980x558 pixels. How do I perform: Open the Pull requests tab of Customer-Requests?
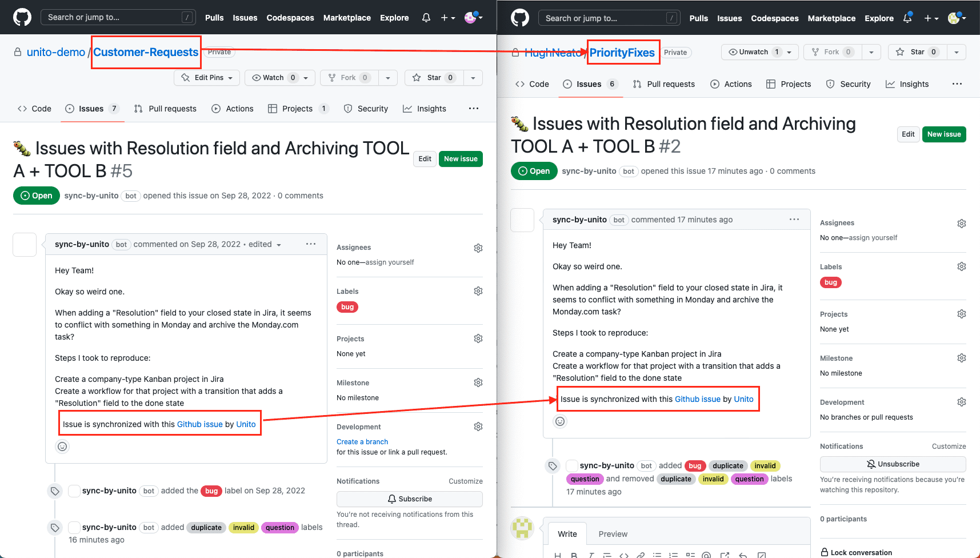(x=165, y=108)
